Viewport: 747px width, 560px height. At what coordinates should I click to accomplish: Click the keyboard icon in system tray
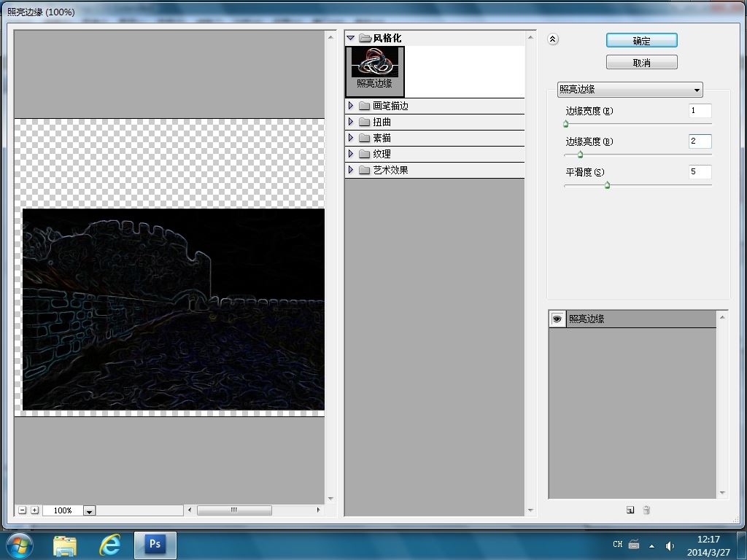point(634,544)
